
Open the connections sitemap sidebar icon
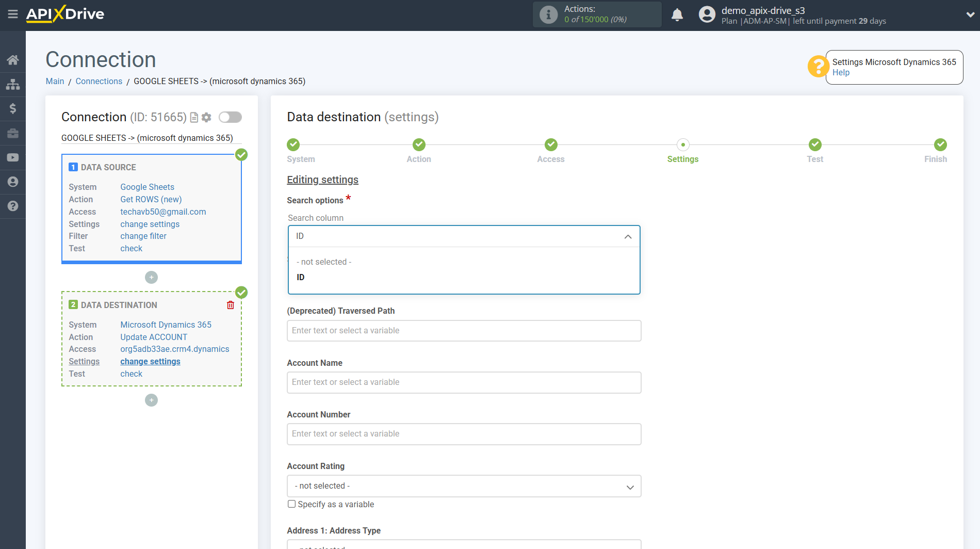[13, 84]
